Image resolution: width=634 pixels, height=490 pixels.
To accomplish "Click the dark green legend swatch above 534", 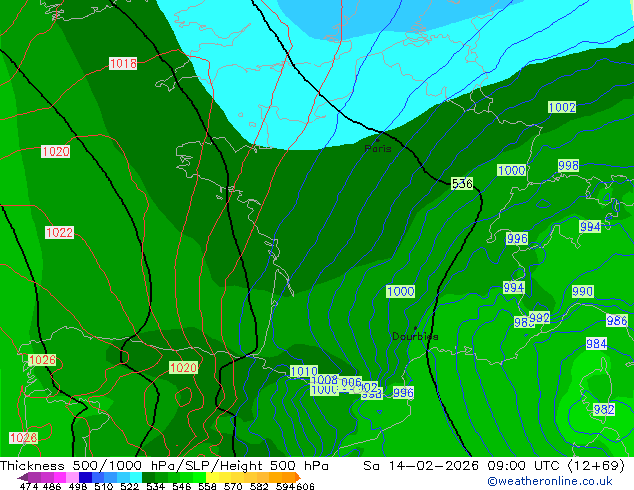I will point(149,477).
